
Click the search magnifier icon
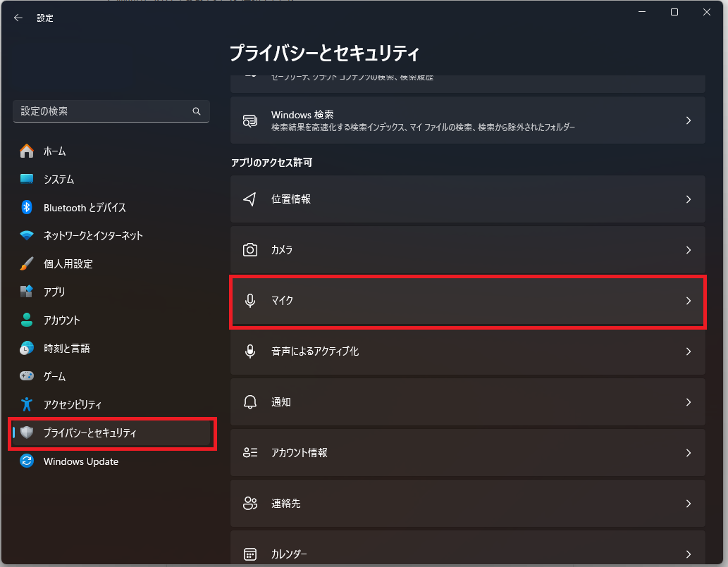pos(197,111)
